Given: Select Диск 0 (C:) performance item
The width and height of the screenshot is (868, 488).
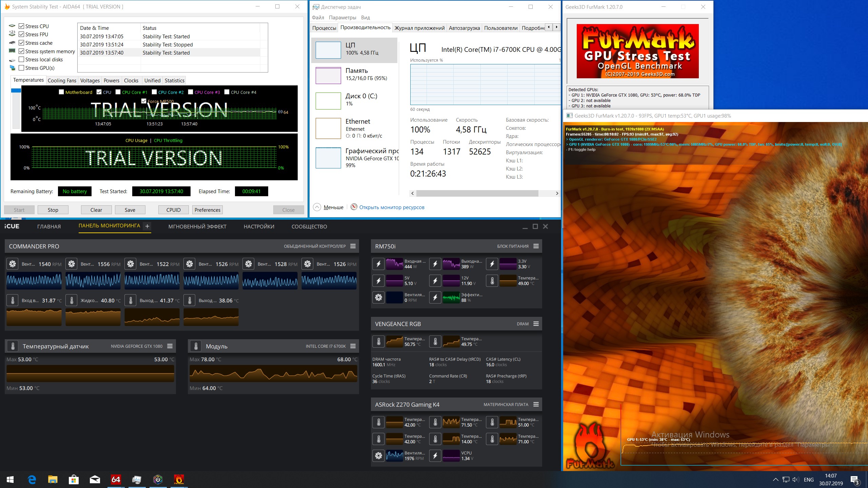Looking at the screenshot, I should [354, 101].
